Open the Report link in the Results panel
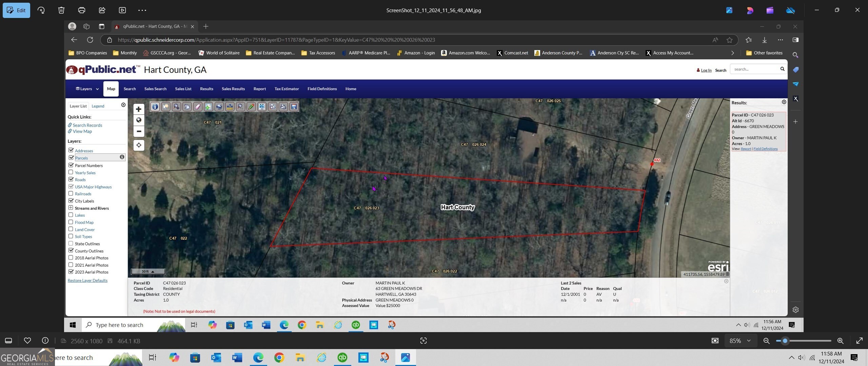 click(x=746, y=149)
